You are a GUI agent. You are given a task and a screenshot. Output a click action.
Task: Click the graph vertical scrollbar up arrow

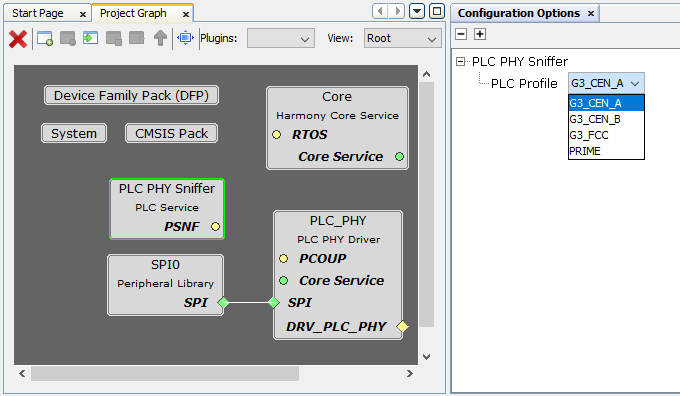point(427,74)
